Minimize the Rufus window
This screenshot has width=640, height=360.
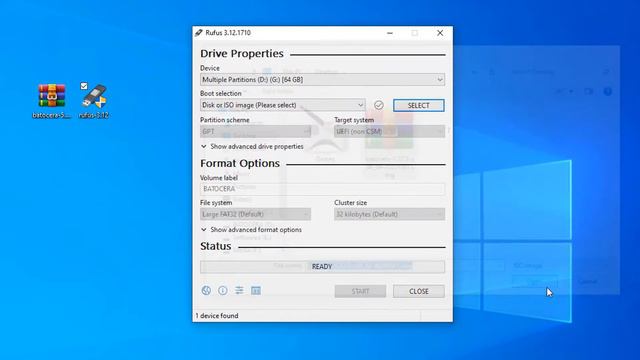(x=390, y=33)
